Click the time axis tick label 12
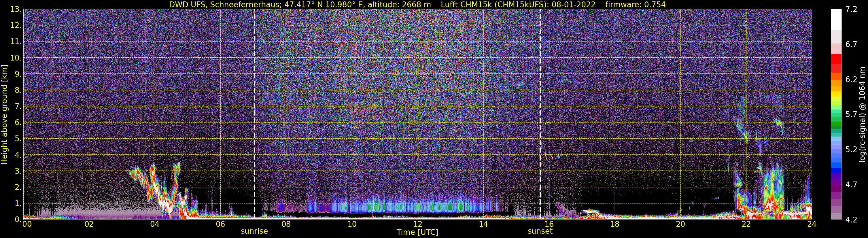868x238 pixels. pos(417,224)
